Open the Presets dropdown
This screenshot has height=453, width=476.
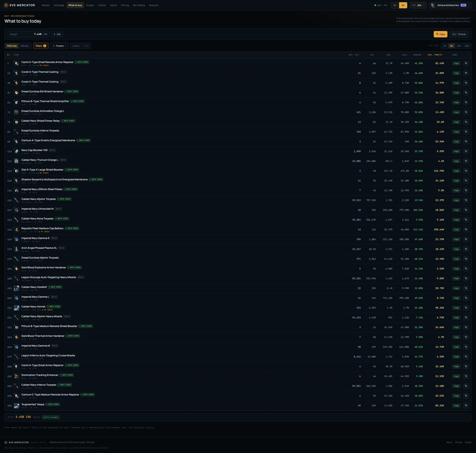pos(59,46)
